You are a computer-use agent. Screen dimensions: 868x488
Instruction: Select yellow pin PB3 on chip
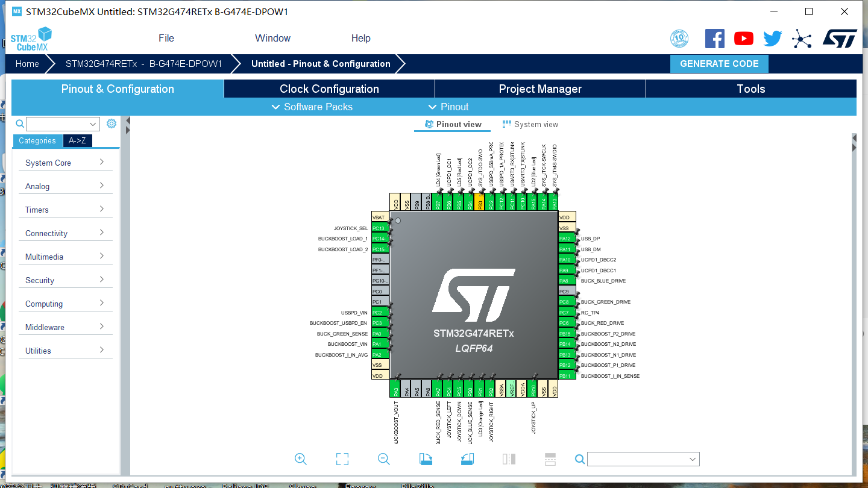click(x=480, y=202)
